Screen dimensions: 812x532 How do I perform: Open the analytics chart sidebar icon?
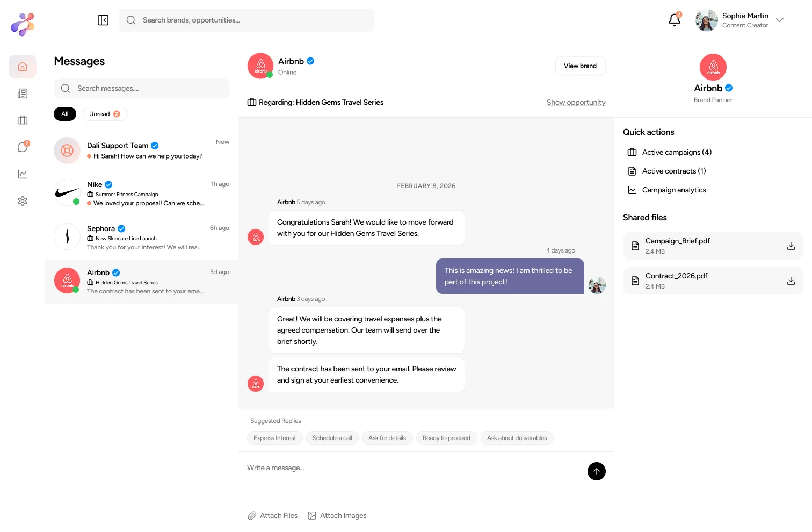pyautogui.click(x=23, y=174)
